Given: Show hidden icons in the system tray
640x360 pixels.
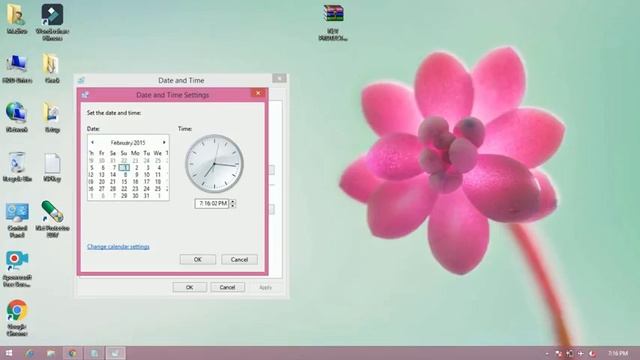Looking at the screenshot, I should point(547,354).
